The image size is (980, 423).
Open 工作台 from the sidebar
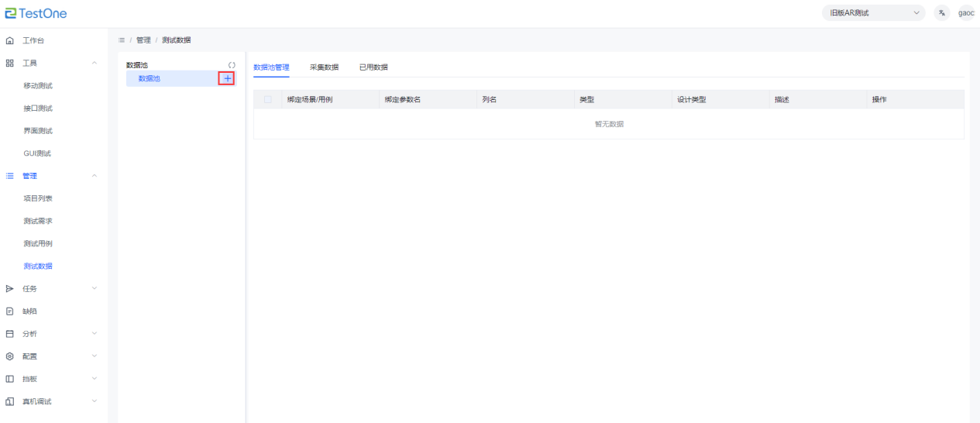33,40
